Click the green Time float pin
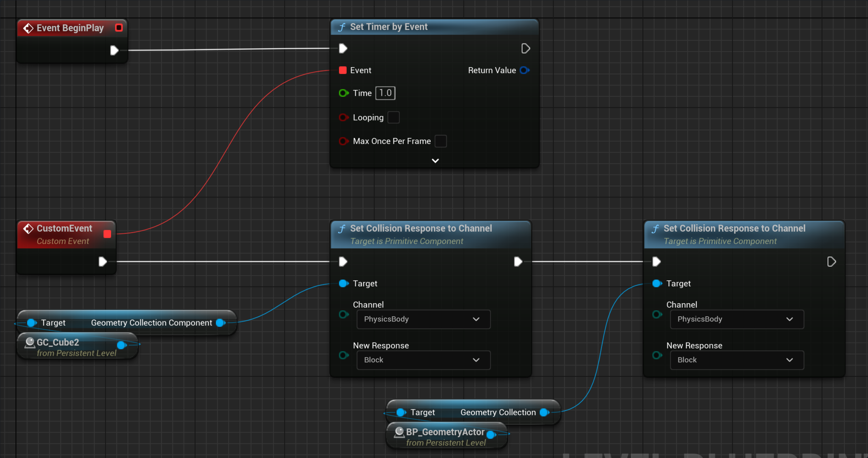The image size is (868, 458). pyautogui.click(x=343, y=93)
